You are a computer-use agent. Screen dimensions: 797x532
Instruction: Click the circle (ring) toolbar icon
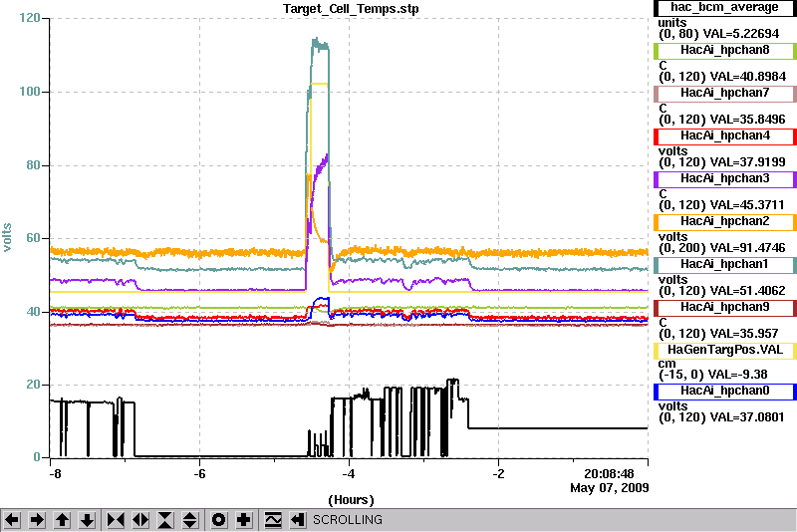point(218,520)
